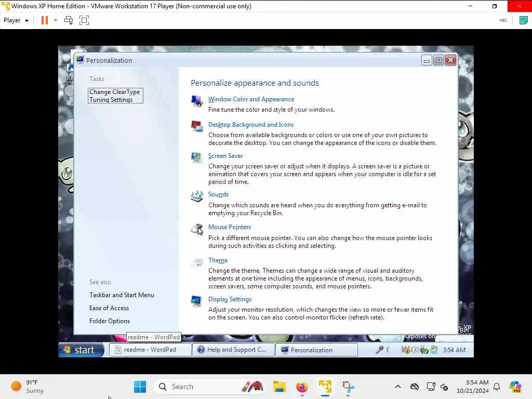Image resolution: width=532 pixels, height=399 pixels.
Task: Click VMware Player icon in Windows taskbar
Action: coord(325,387)
